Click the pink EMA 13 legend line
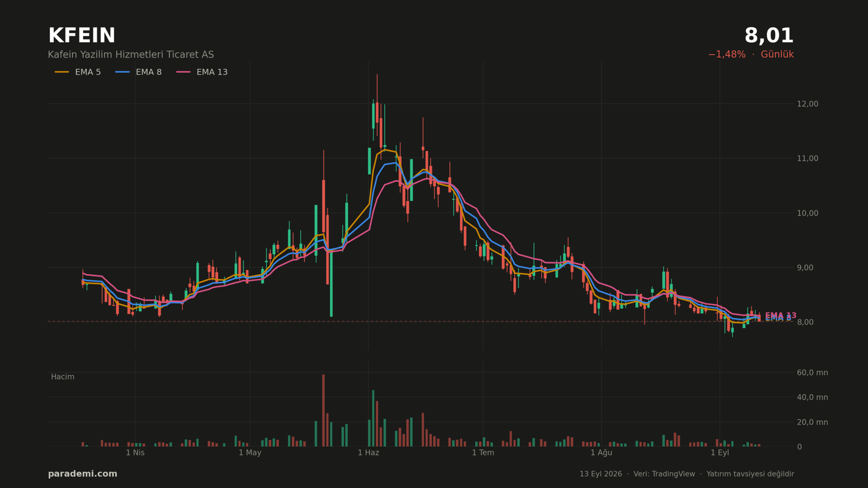 click(x=183, y=72)
